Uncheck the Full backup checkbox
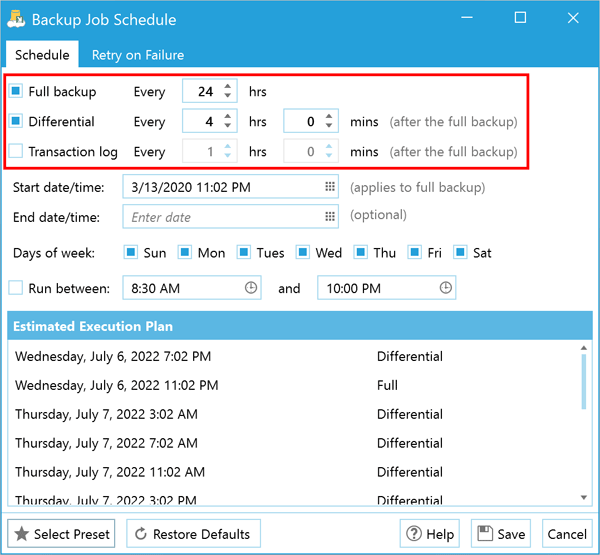Image resolution: width=600 pixels, height=555 pixels. (x=16, y=91)
